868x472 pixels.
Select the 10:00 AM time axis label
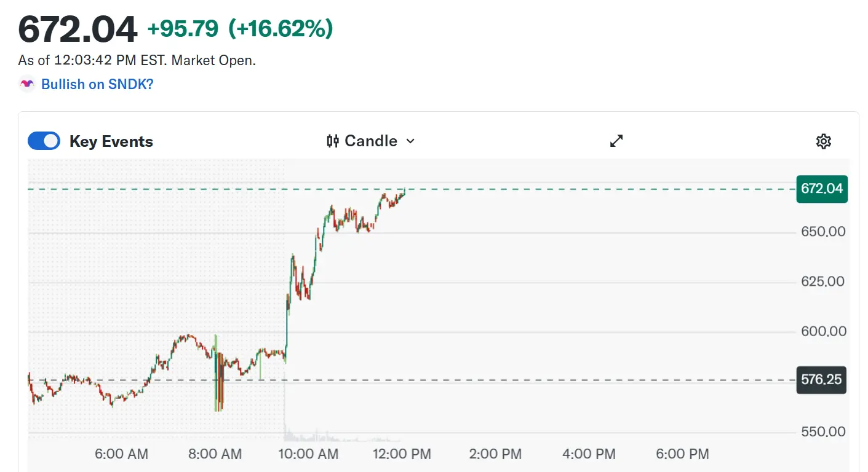308,454
